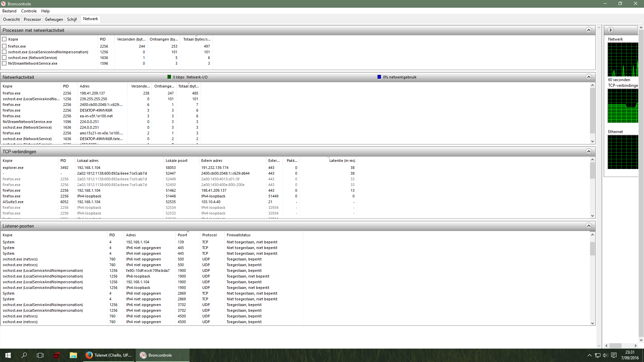
Task: Collapse the Netwerkactiviteit section chevron
Action: (x=589, y=77)
